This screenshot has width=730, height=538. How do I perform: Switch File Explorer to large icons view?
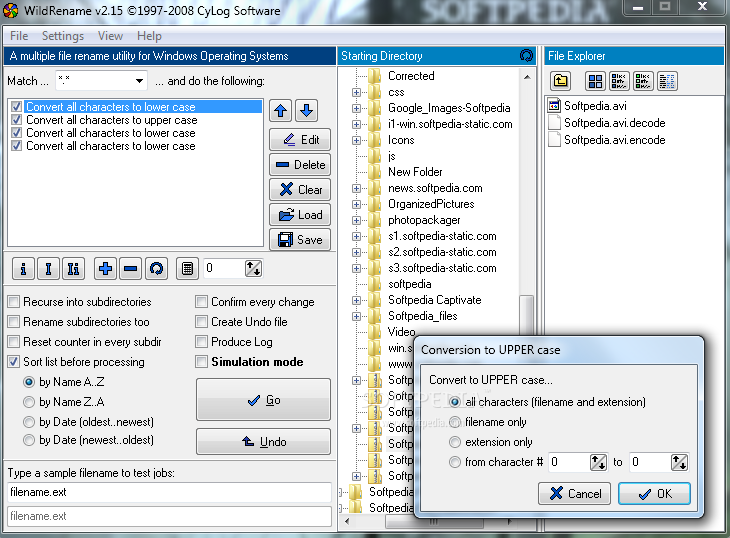595,81
